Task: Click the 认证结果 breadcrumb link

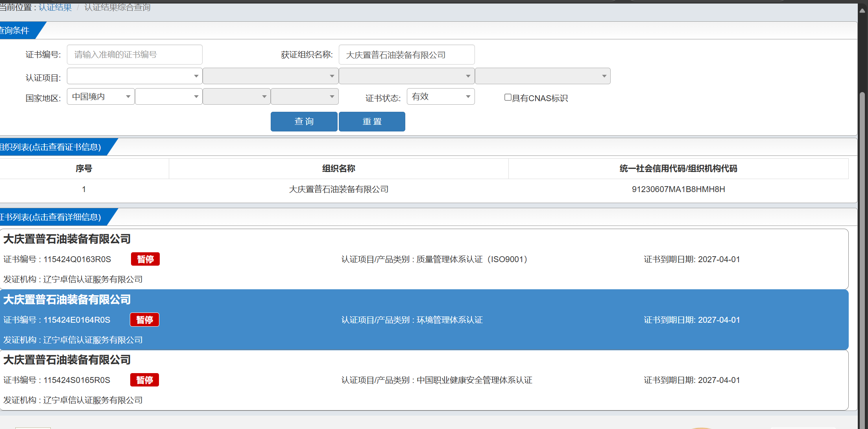Action: tap(55, 7)
